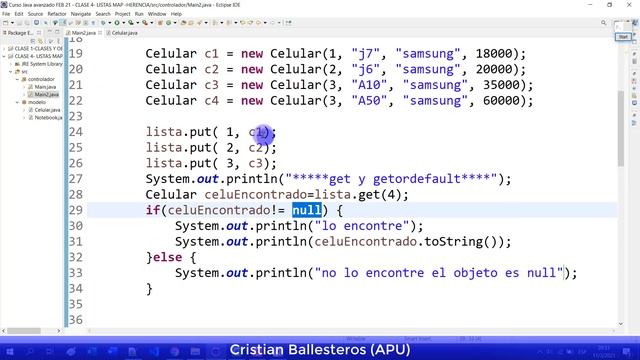Click the "lo encontre" string on line 30
This screenshot has height=360, width=640.
click(362, 226)
